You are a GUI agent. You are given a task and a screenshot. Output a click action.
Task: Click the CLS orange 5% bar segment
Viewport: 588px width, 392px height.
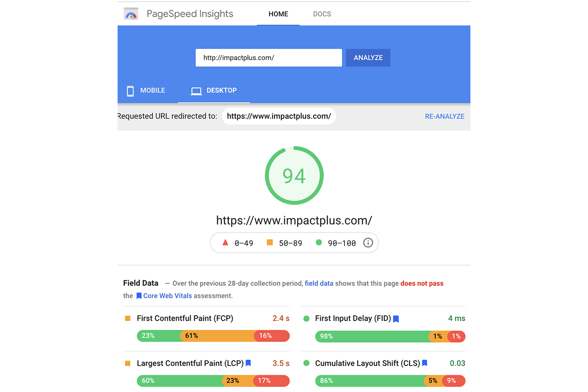pyautogui.click(x=433, y=381)
